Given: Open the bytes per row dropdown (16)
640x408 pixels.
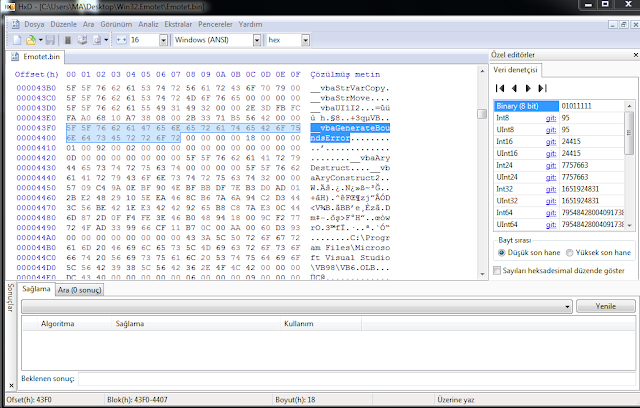Looking at the screenshot, I should [163, 40].
